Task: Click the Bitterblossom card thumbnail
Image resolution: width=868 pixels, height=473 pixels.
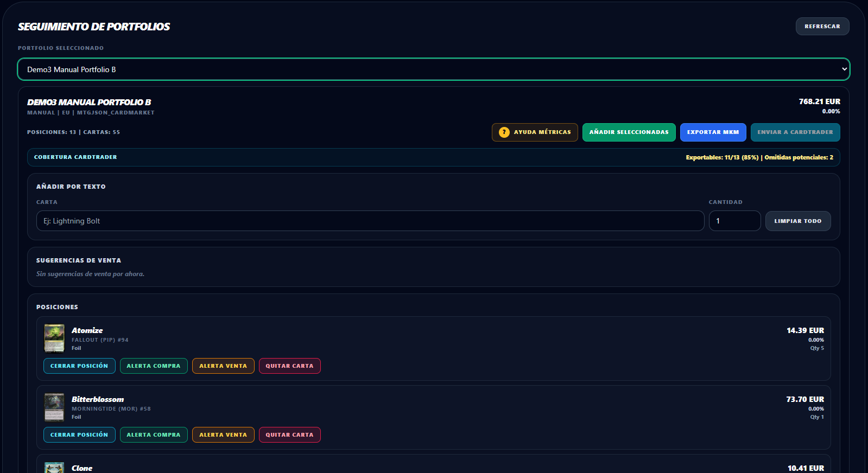Action: (54, 407)
